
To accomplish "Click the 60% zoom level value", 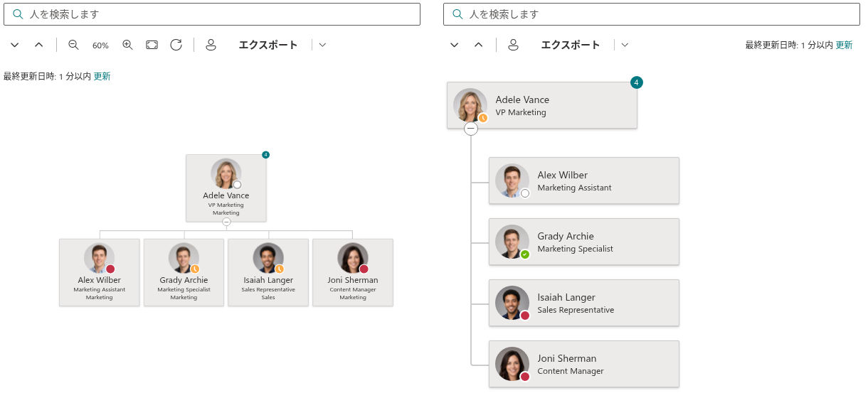I will click(100, 45).
